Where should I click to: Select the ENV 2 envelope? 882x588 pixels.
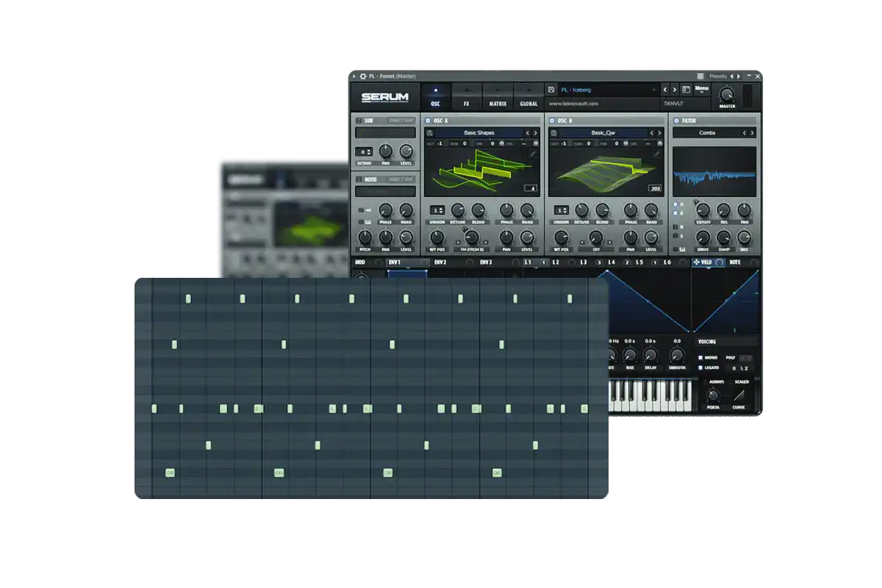tap(440, 262)
